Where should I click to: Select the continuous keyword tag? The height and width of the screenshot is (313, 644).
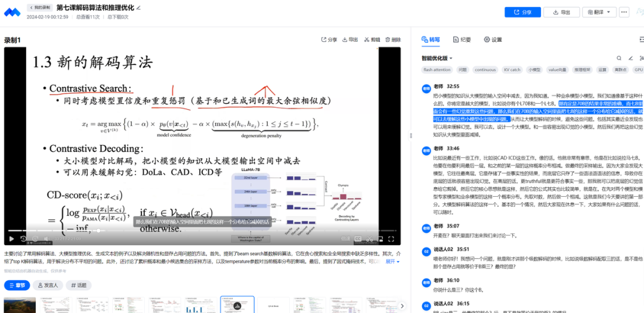[x=485, y=70]
